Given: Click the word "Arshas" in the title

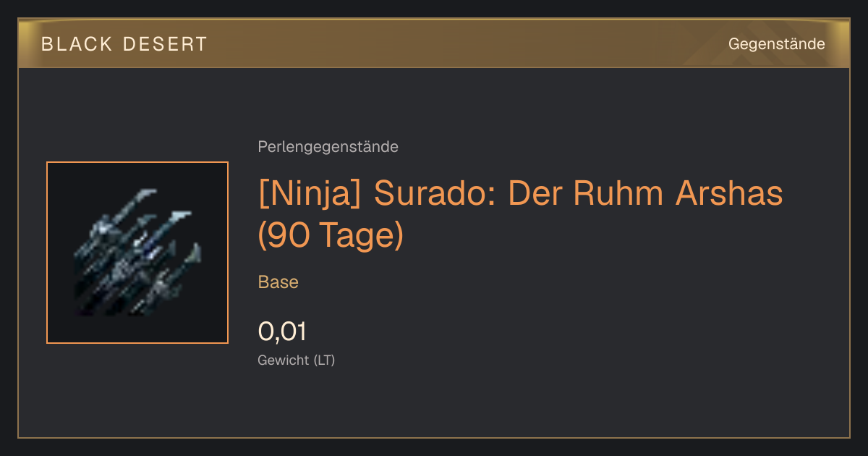Looking at the screenshot, I should tap(729, 193).
